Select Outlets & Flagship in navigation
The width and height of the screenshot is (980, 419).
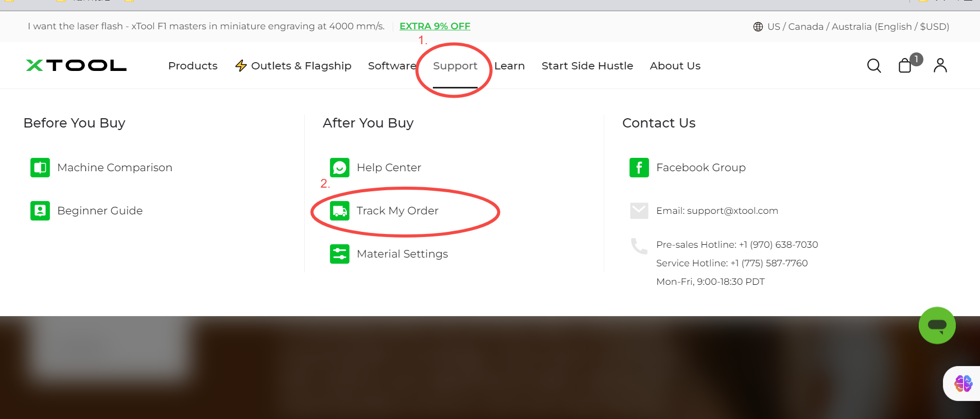click(x=293, y=66)
